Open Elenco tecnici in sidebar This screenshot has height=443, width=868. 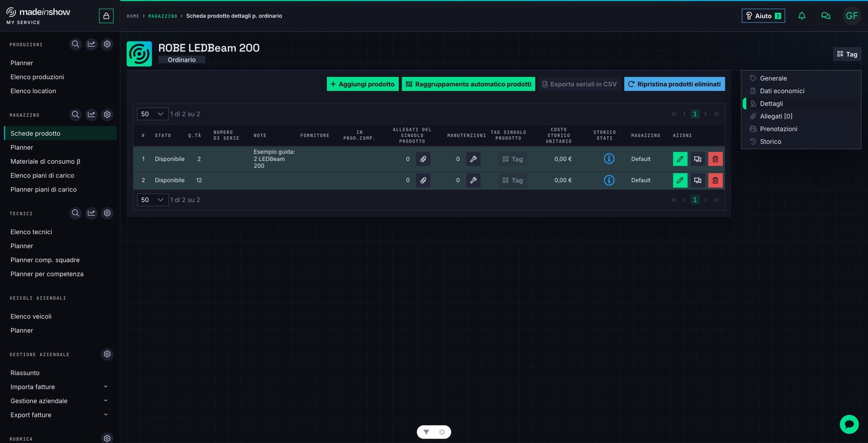click(x=31, y=232)
